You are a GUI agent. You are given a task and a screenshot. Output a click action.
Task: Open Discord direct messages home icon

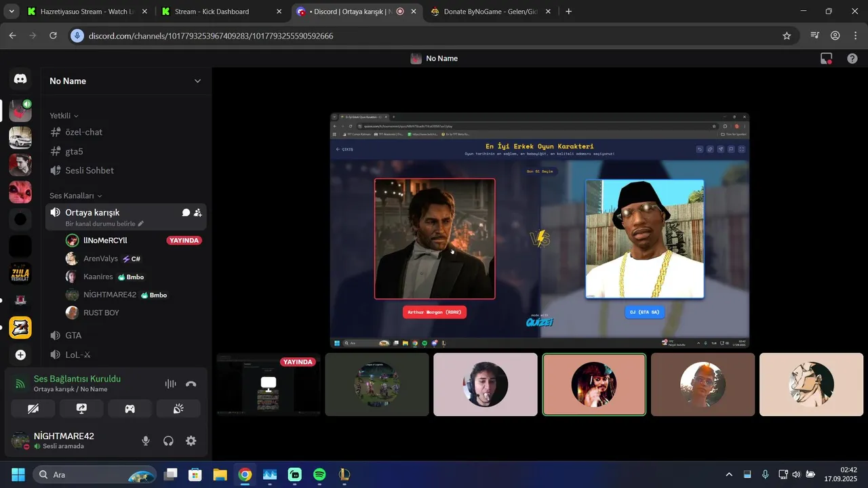point(20,79)
